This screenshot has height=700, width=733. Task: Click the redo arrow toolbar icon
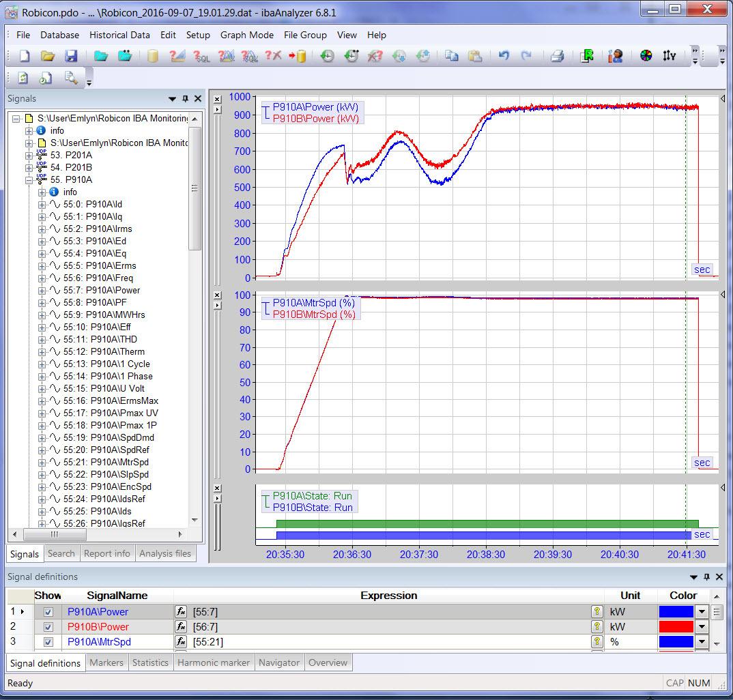526,56
